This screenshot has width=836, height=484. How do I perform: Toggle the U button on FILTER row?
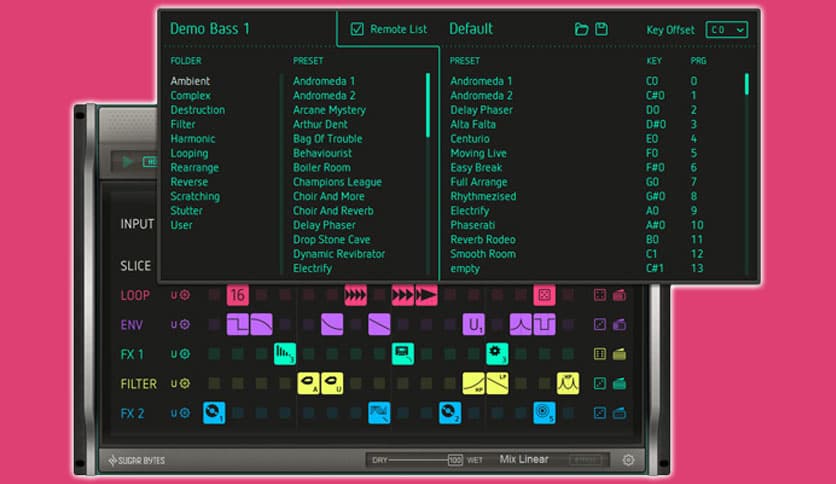pyautogui.click(x=174, y=383)
